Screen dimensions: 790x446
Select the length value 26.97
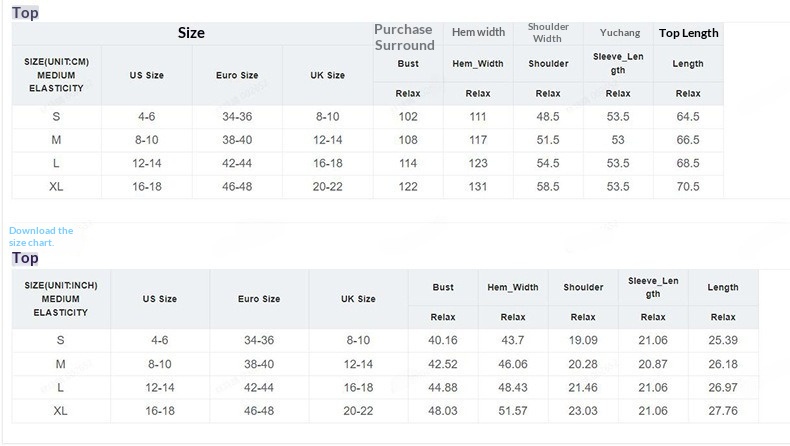[723, 387]
